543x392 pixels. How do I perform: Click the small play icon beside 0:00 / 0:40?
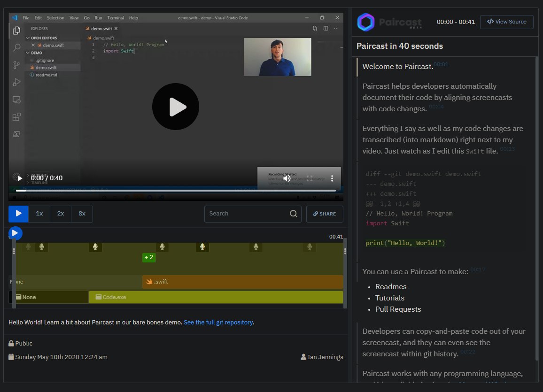(x=20, y=178)
